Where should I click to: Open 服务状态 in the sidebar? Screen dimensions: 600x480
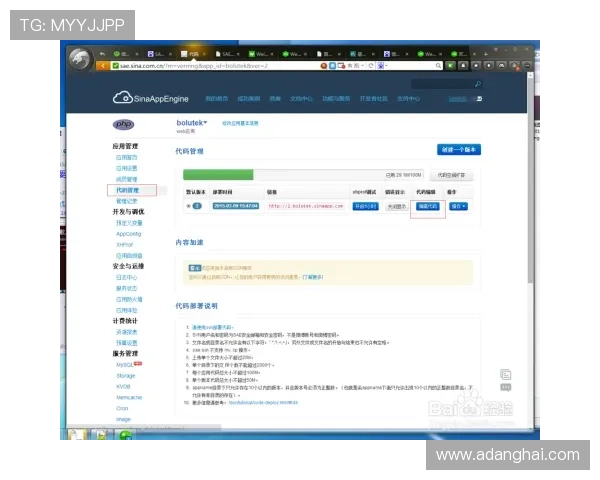[x=127, y=288]
